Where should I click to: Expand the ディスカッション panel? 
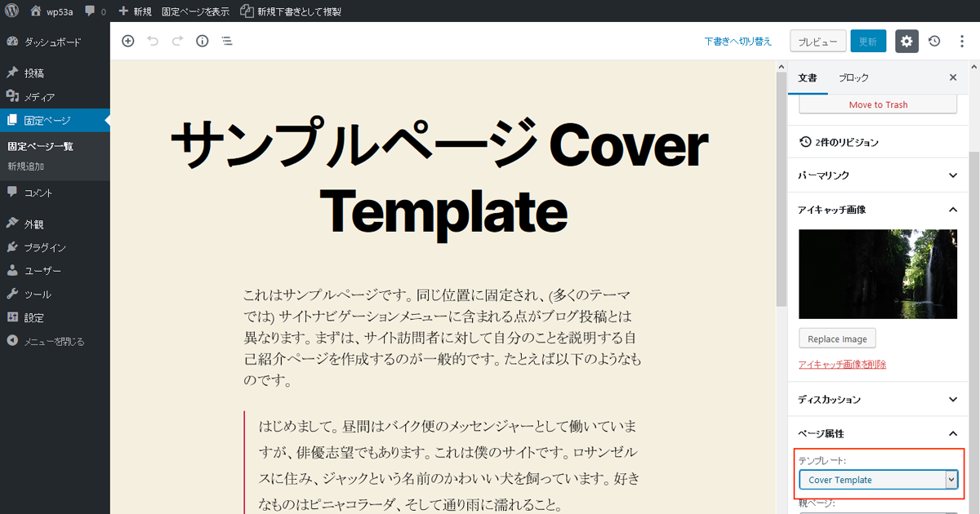click(x=877, y=399)
